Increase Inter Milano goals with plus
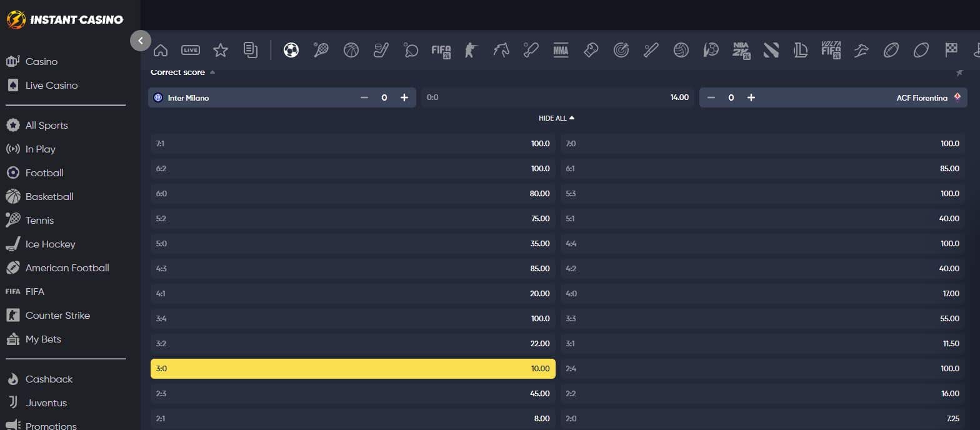Image resolution: width=980 pixels, height=430 pixels. coord(404,97)
